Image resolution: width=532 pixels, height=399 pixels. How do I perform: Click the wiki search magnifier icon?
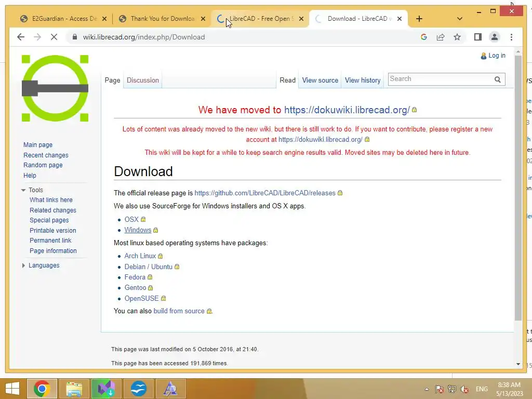point(497,79)
